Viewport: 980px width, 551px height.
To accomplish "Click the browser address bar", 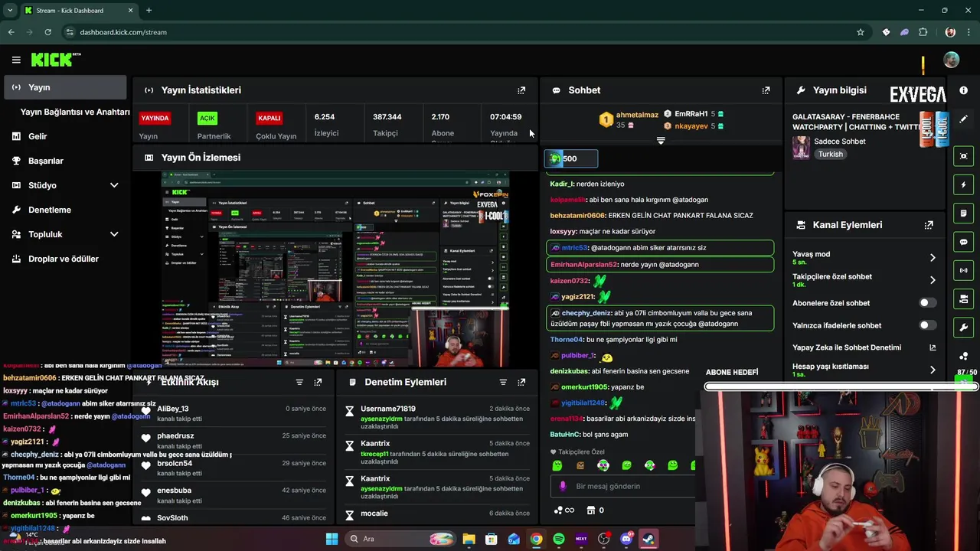I will [x=459, y=32].
